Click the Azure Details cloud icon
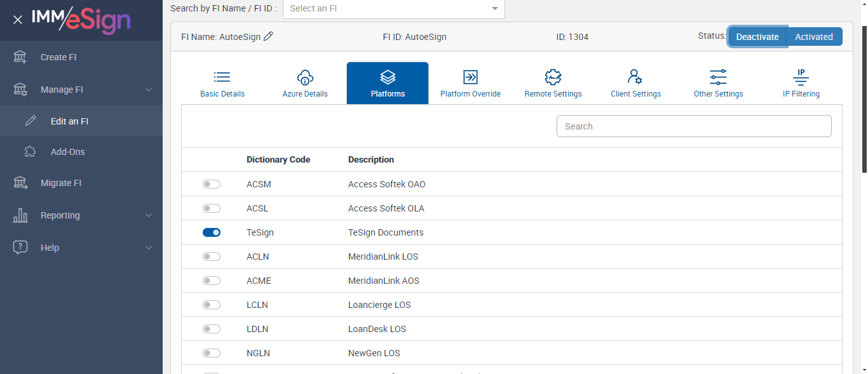Viewport: 868px width, 374px height. (306, 77)
